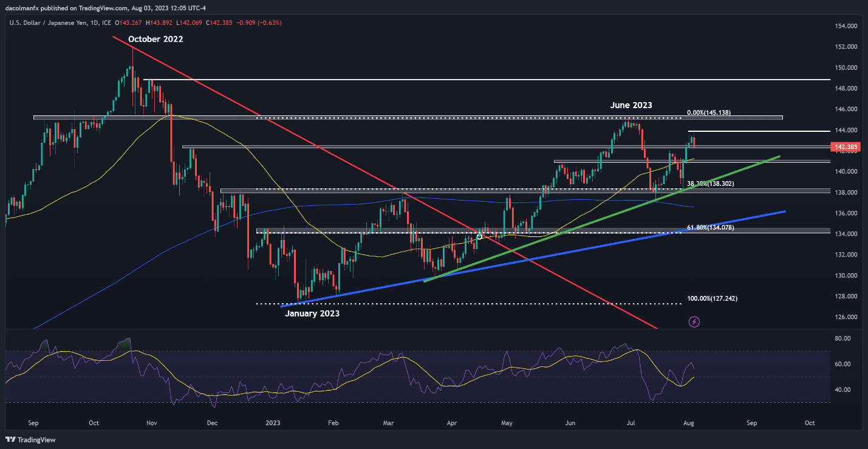
Task: Click the 'U.S. Dollar / Japanese Yen, 1D, ICE' title
Action: point(61,22)
